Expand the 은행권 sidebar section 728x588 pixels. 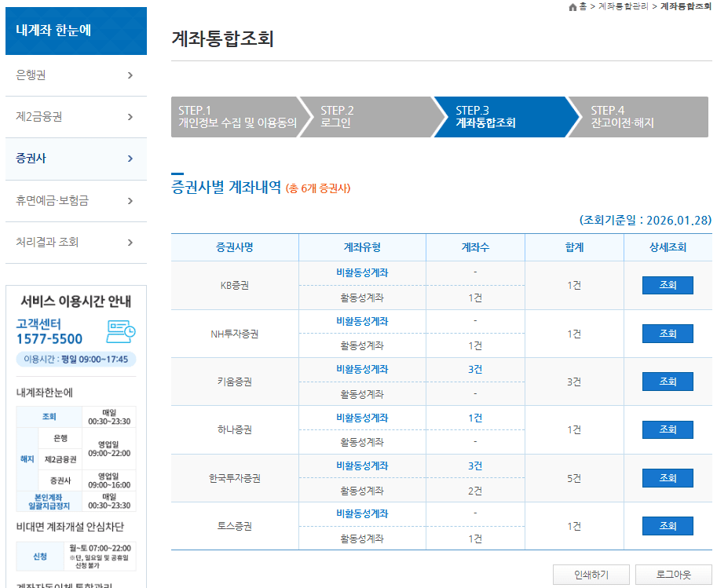pos(75,74)
